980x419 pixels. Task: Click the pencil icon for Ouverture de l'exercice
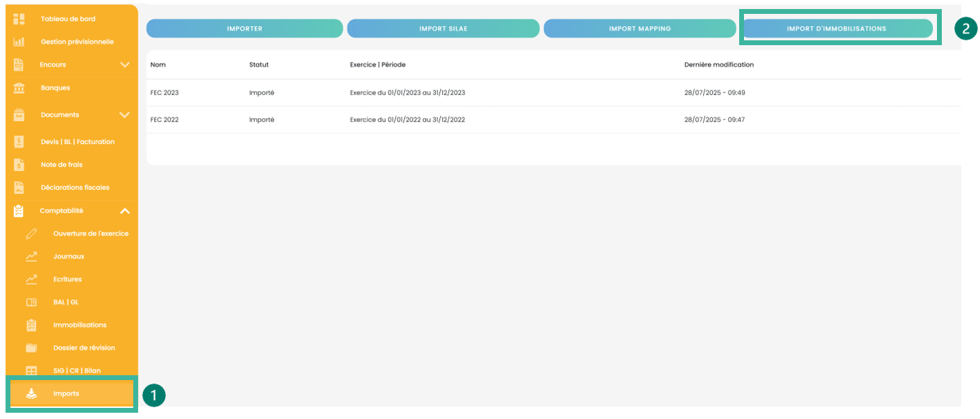31,233
